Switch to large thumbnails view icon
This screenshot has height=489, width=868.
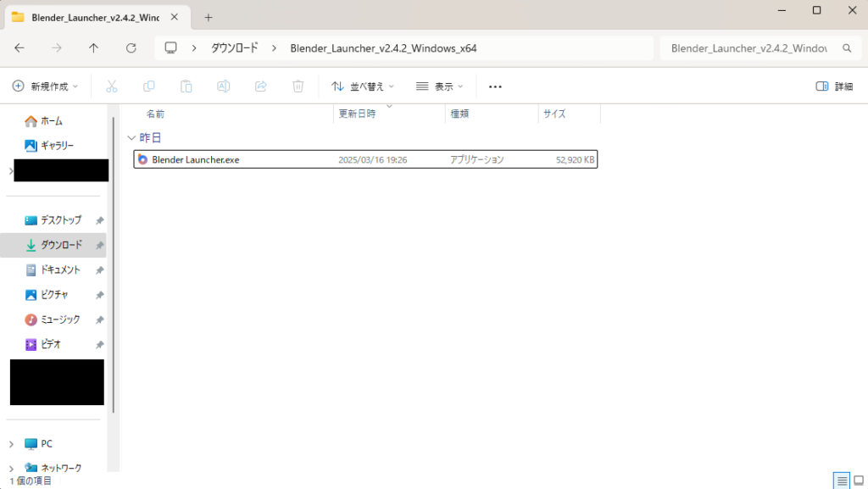click(x=859, y=481)
